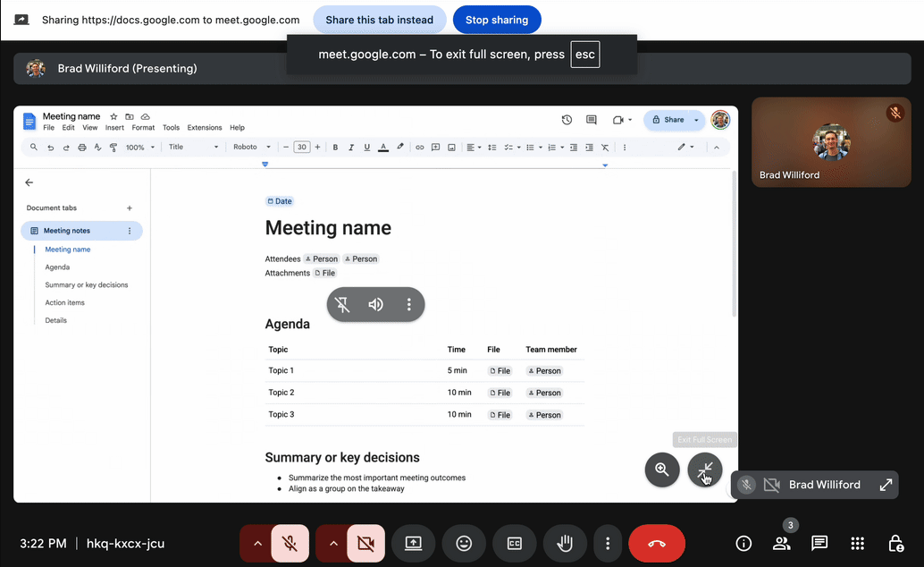
Task: Open the View menu in Docs
Action: click(89, 128)
